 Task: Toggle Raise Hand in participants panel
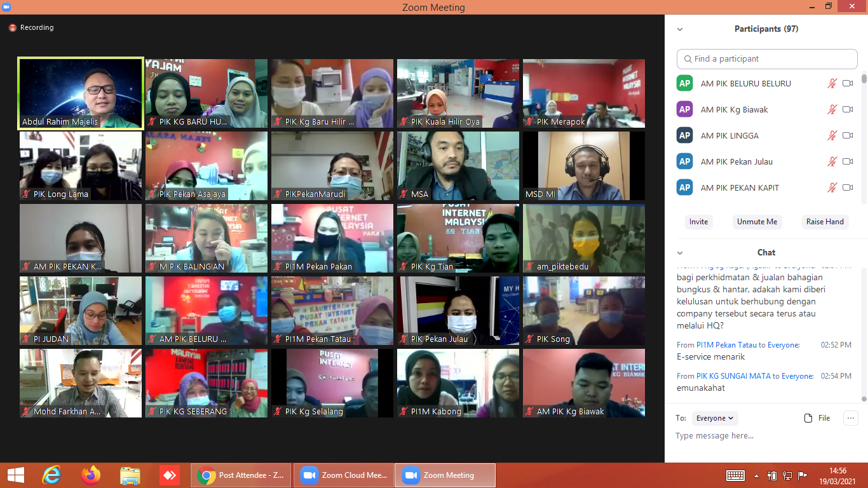825,222
